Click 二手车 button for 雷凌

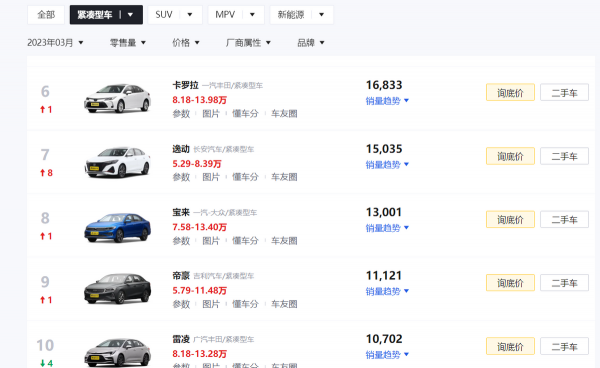[564, 346]
